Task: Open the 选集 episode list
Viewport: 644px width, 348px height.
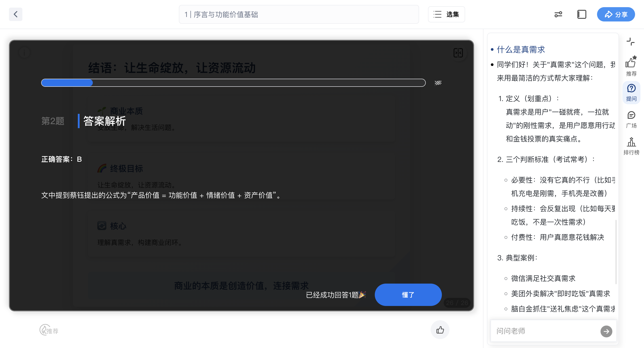Action: tap(446, 14)
